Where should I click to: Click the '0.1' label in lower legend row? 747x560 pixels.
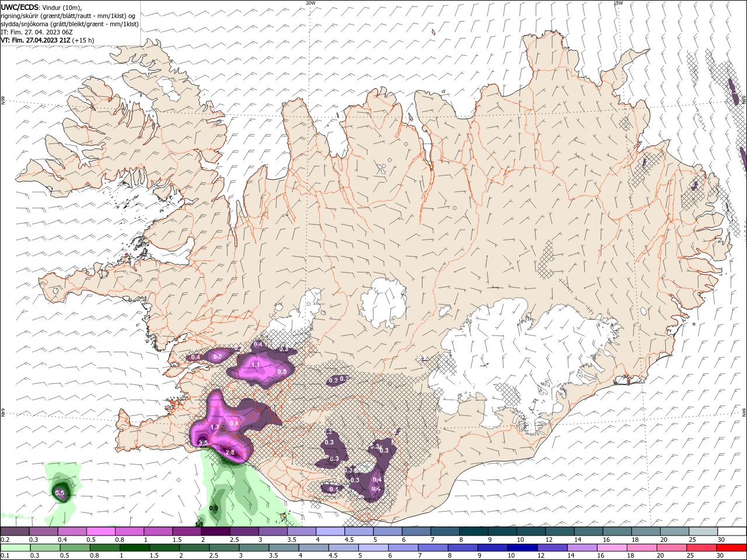coord(5,555)
